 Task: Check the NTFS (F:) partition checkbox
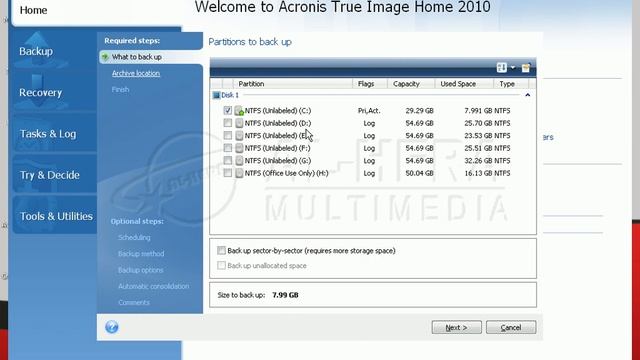tap(228, 148)
